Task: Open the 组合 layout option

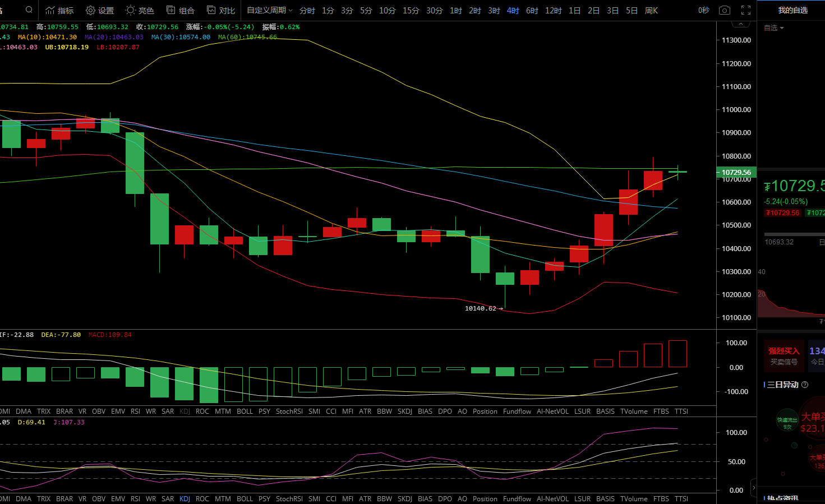Action: pos(181,10)
